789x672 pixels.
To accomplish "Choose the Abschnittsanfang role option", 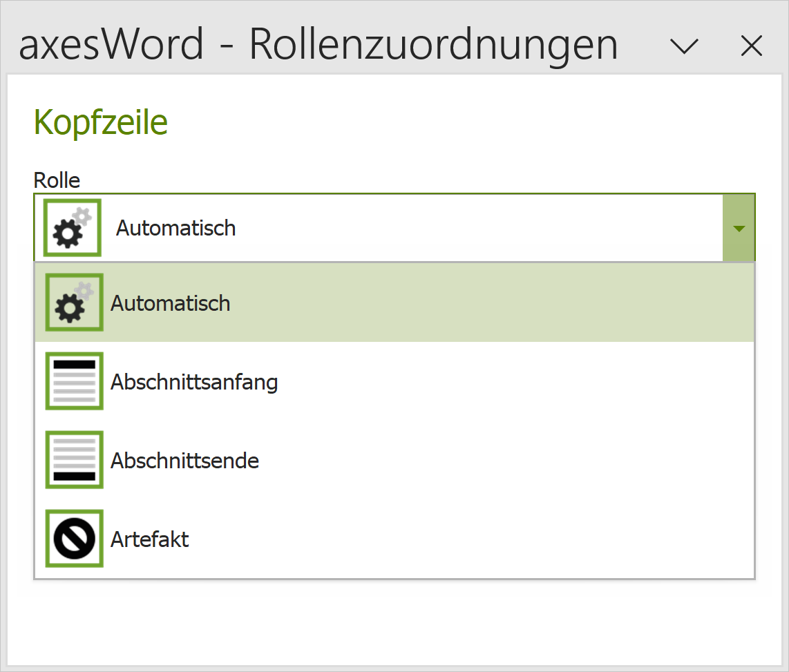I will click(x=394, y=381).
